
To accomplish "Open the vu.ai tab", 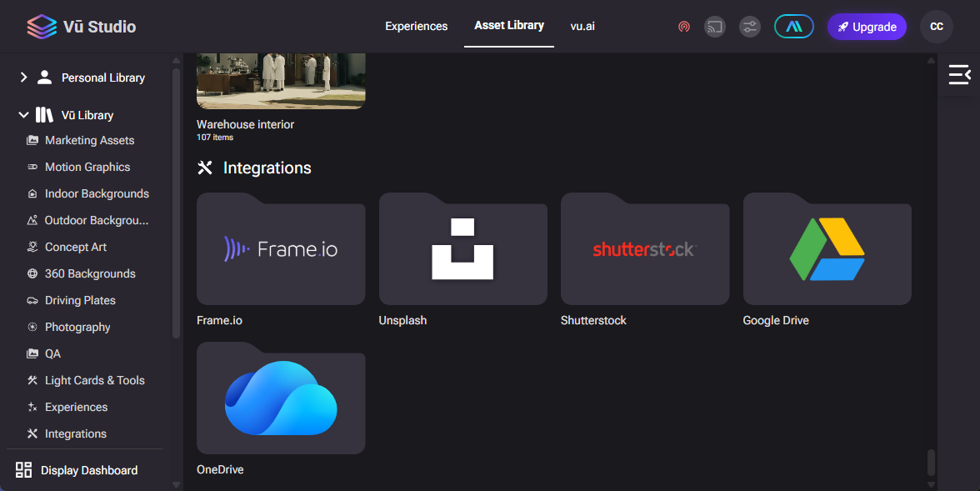I will [x=582, y=27].
